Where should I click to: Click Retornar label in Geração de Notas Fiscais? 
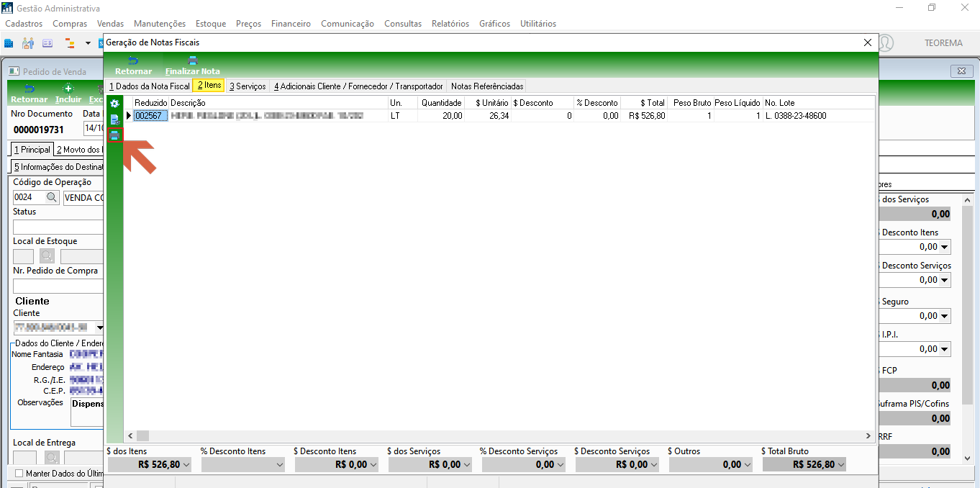(x=134, y=71)
